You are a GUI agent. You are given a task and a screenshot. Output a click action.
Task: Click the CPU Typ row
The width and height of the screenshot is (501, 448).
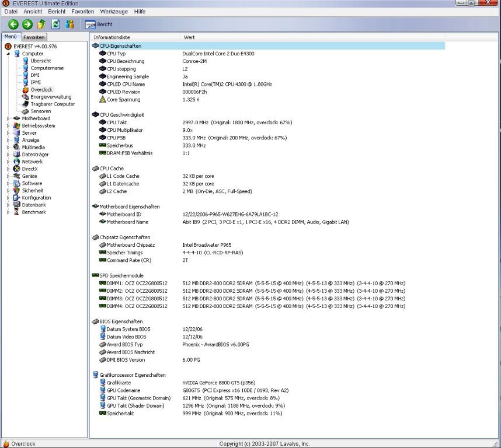point(268,54)
